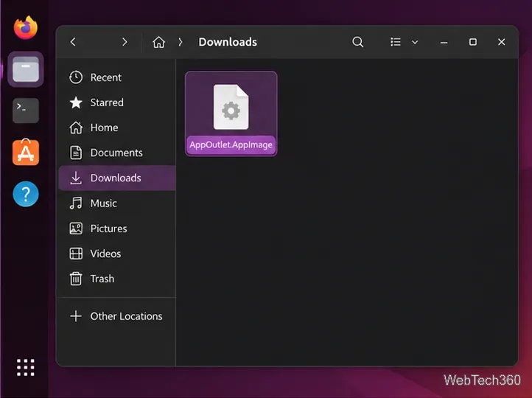The width and height of the screenshot is (532, 398).
Task: Go forward with the right arrow
Action: point(125,42)
